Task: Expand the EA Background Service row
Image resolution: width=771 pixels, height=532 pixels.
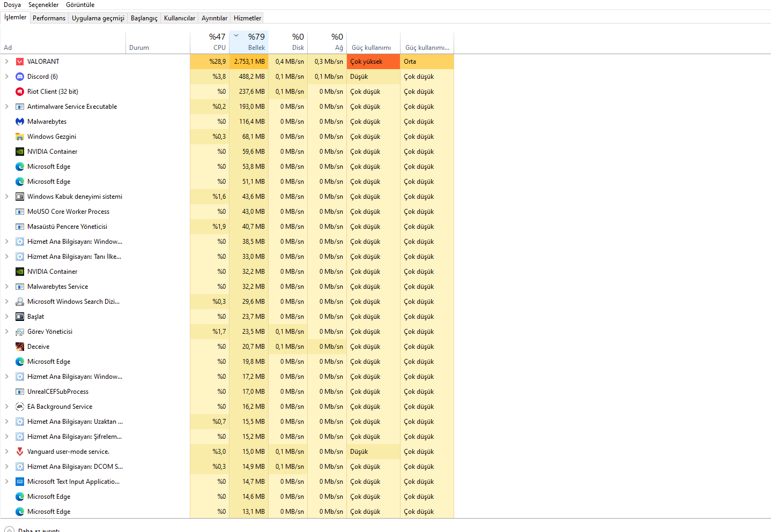Action: (6, 407)
